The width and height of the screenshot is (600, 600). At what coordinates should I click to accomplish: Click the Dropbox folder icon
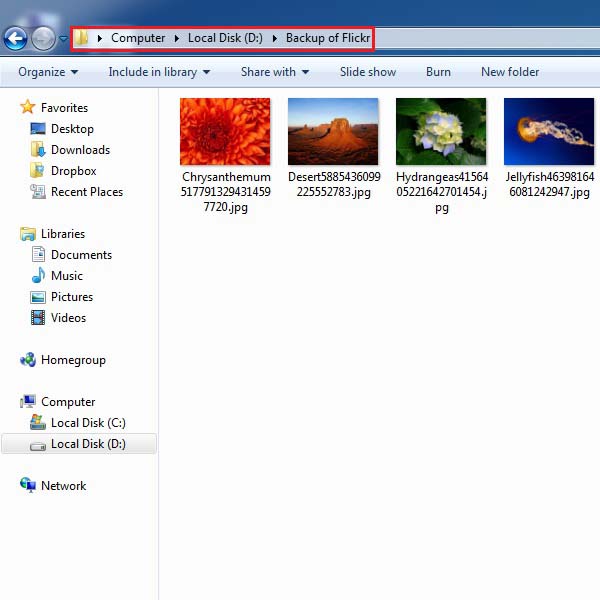pos(38,171)
